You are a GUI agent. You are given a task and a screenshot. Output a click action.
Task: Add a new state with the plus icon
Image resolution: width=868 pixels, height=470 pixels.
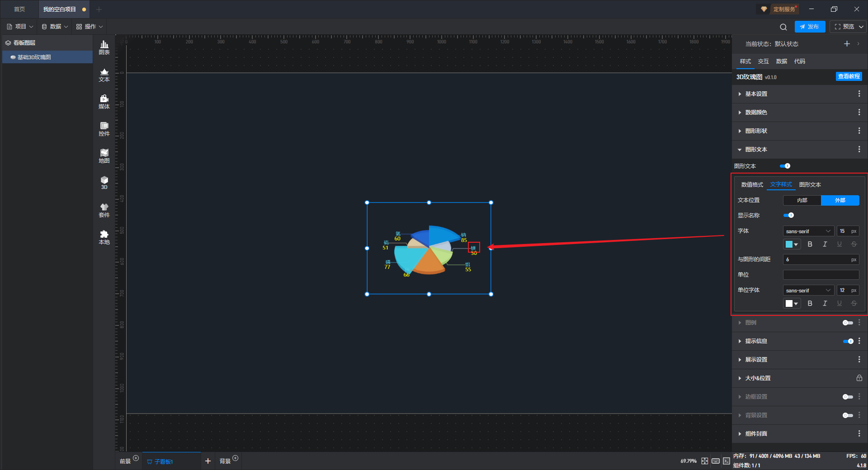[x=847, y=43]
